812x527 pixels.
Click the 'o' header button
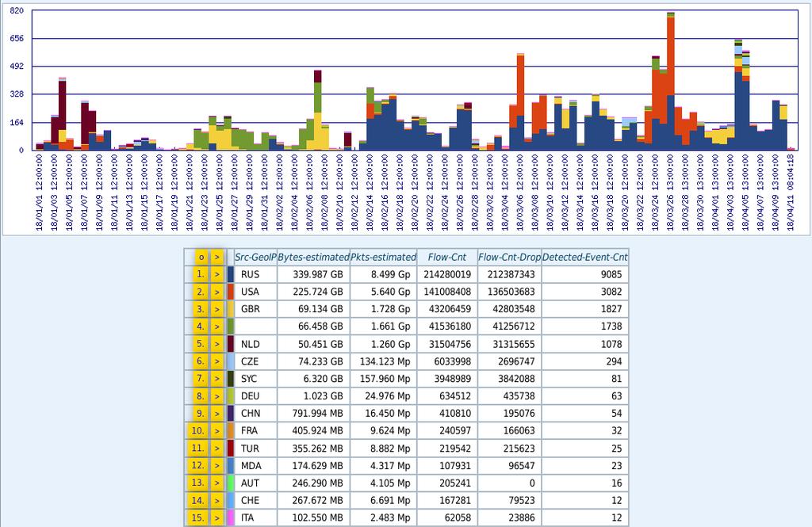[x=201, y=258]
